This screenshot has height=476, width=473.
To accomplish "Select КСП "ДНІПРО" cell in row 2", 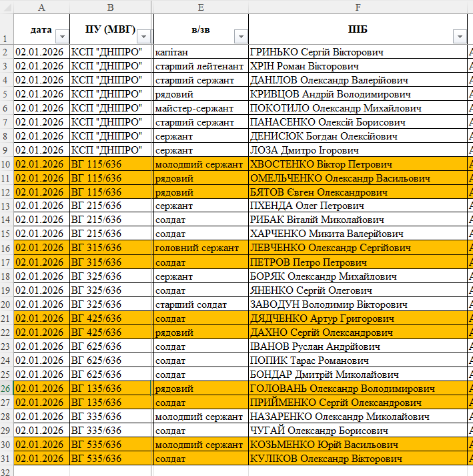I will 111,52.
